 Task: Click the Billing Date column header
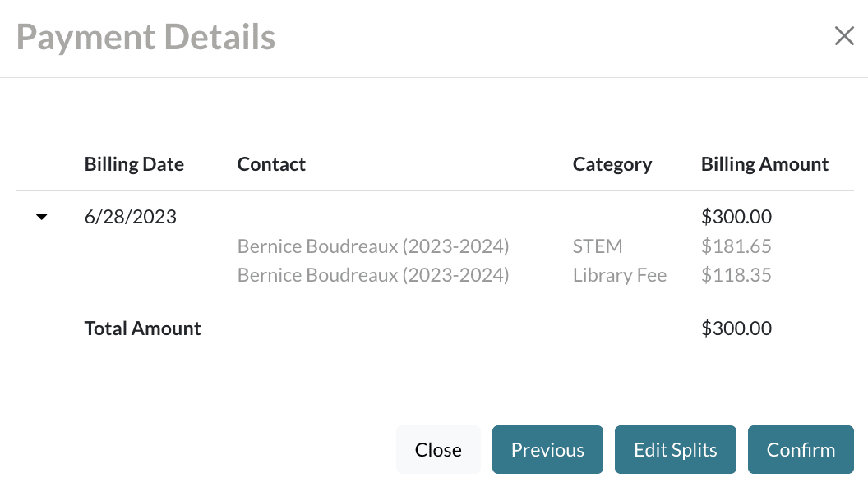[134, 164]
